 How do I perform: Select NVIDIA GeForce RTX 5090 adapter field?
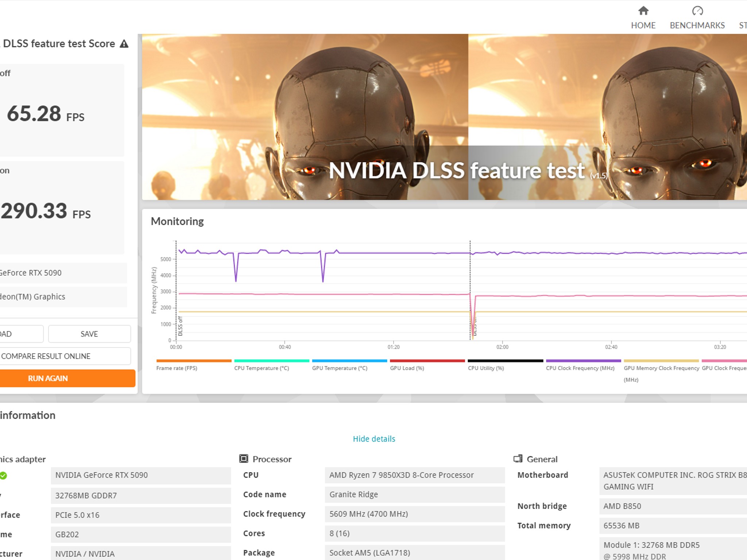141,475
